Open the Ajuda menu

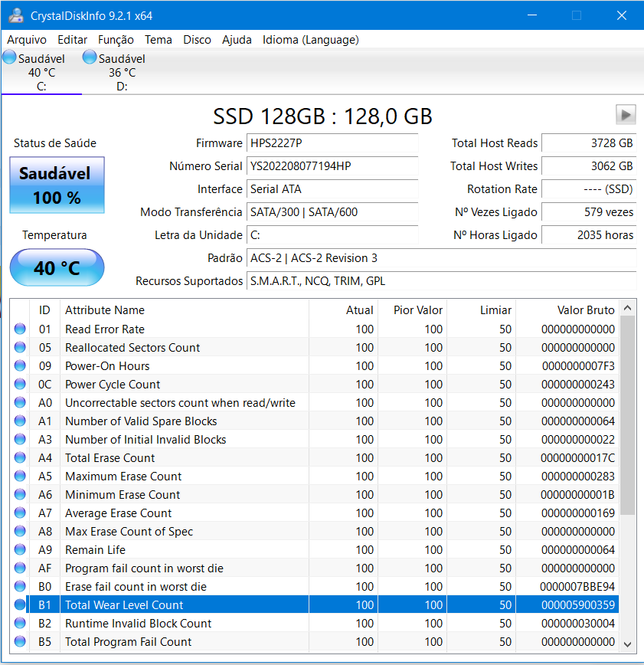(x=237, y=40)
